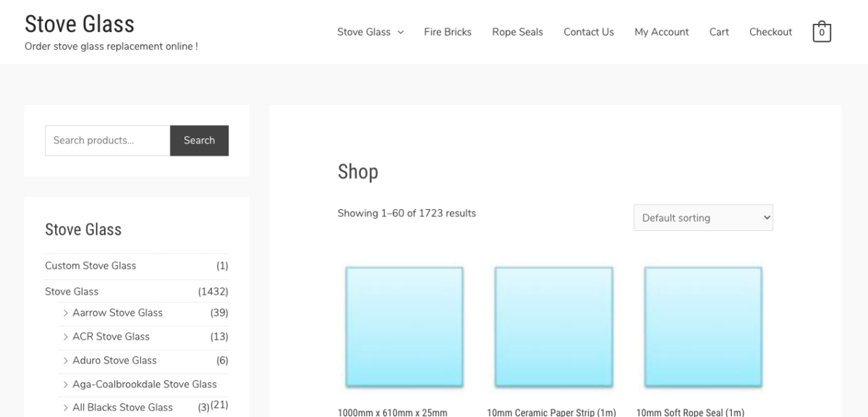Click the first product glass thumbnail
Viewport: 868px width, 417px height.
(404, 326)
